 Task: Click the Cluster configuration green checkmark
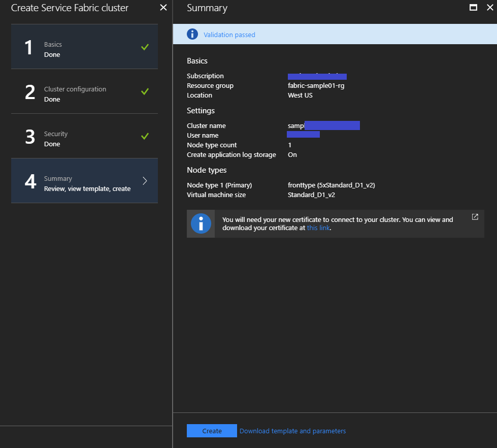coord(145,91)
